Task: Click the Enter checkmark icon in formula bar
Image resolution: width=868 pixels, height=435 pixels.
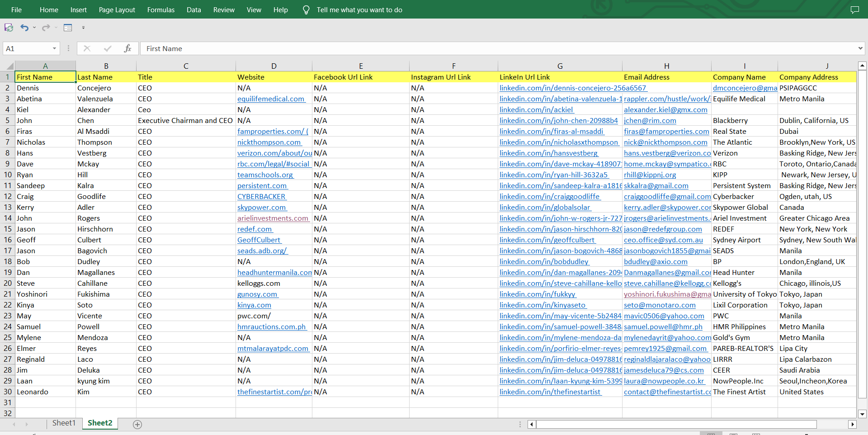Action: pos(108,48)
